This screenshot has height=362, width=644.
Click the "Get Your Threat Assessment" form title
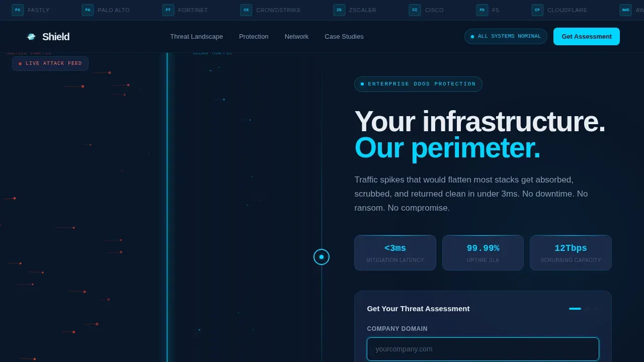click(418, 309)
